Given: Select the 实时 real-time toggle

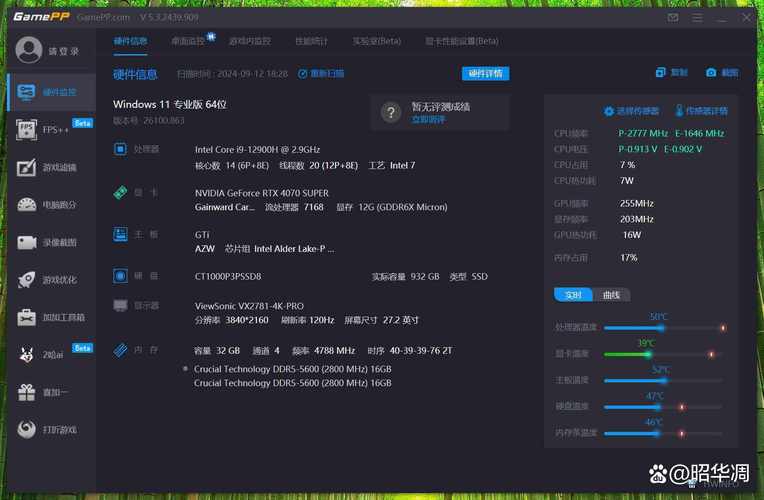Looking at the screenshot, I should [573, 295].
